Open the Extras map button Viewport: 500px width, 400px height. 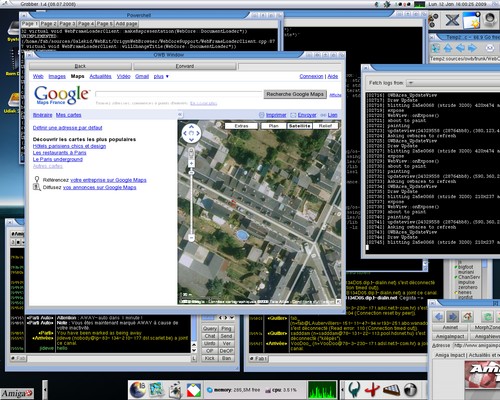point(241,126)
